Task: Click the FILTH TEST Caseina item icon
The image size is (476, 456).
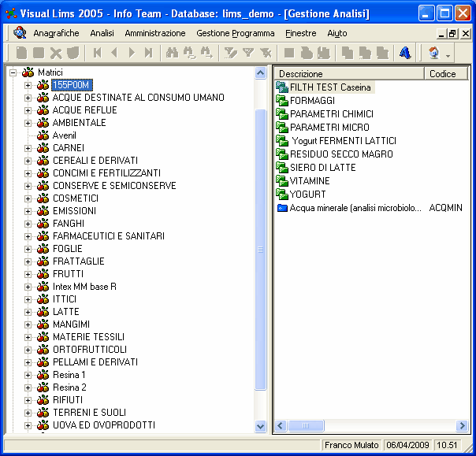Action: (282, 87)
